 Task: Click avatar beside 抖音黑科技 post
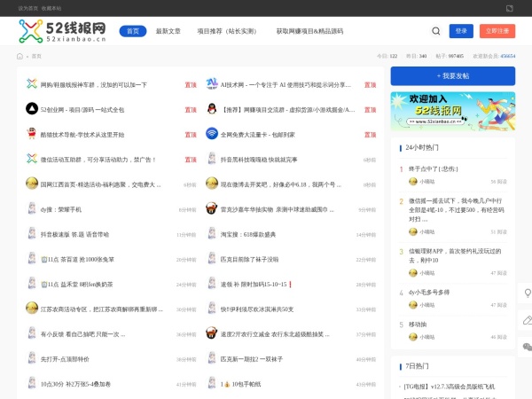tap(212, 159)
